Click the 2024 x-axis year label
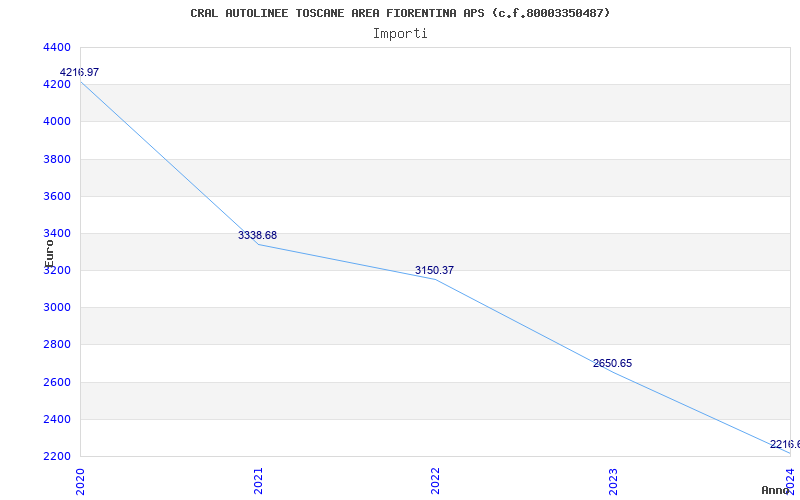The height and width of the screenshot is (500, 800). 790,482
